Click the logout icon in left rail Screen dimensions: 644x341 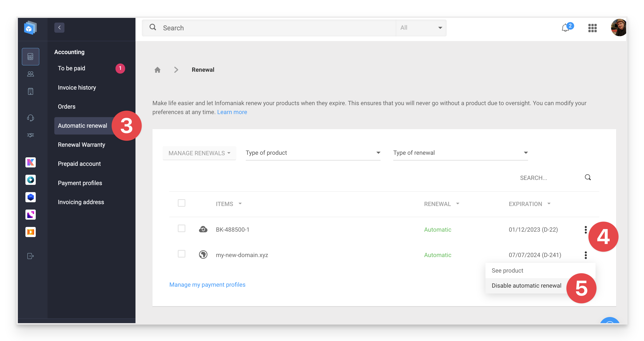31,256
